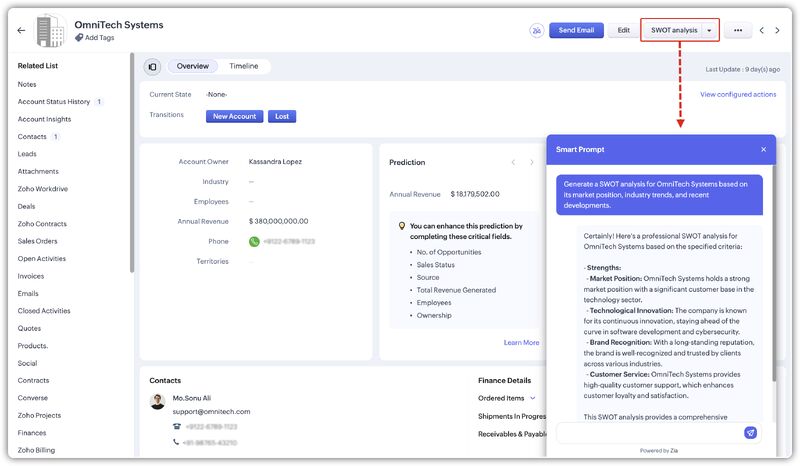Viewport: 800px width, 466px height.
Task: Click the Annual Revenue value $380,000,000.00
Action: point(279,222)
